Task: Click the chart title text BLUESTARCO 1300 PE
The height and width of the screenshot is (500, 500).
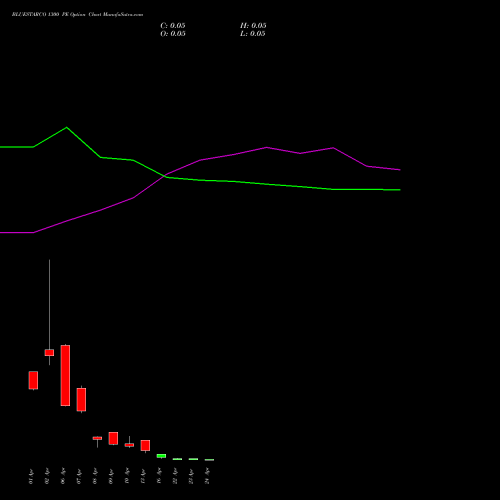Action: click(40, 14)
